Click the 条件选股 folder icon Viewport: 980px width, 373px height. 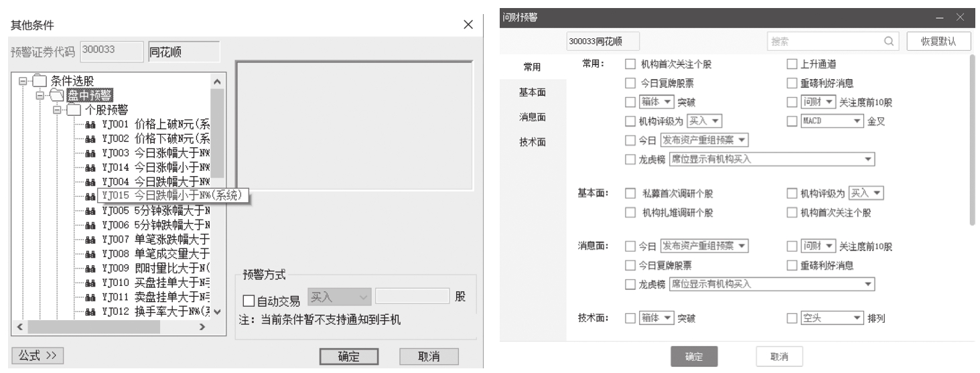[40, 82]
